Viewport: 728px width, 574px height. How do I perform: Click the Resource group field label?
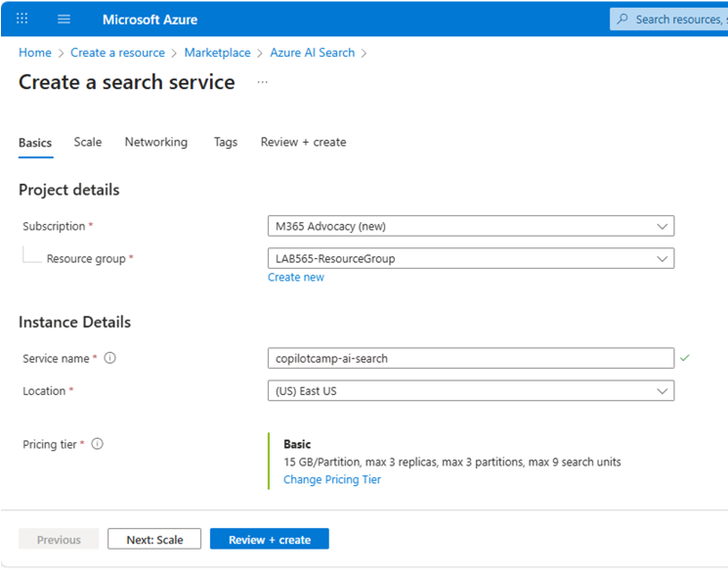pyautogui.click(x=86, y=259)
